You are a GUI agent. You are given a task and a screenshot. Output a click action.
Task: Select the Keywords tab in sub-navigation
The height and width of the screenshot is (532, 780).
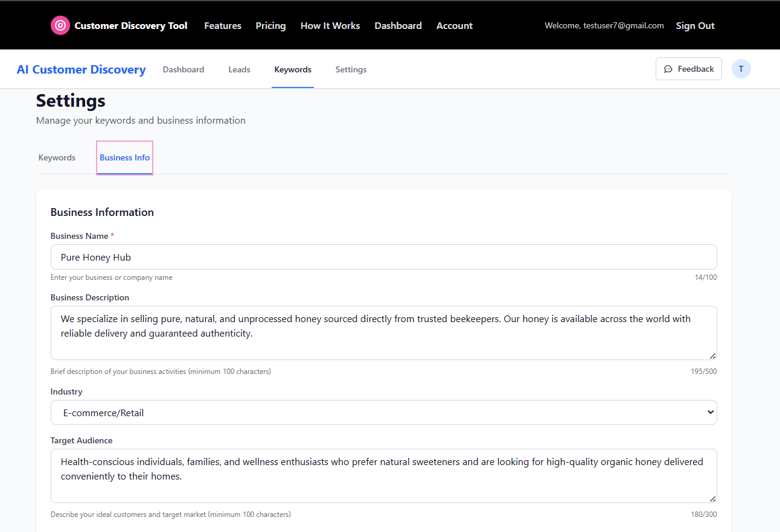coord(293,69)
